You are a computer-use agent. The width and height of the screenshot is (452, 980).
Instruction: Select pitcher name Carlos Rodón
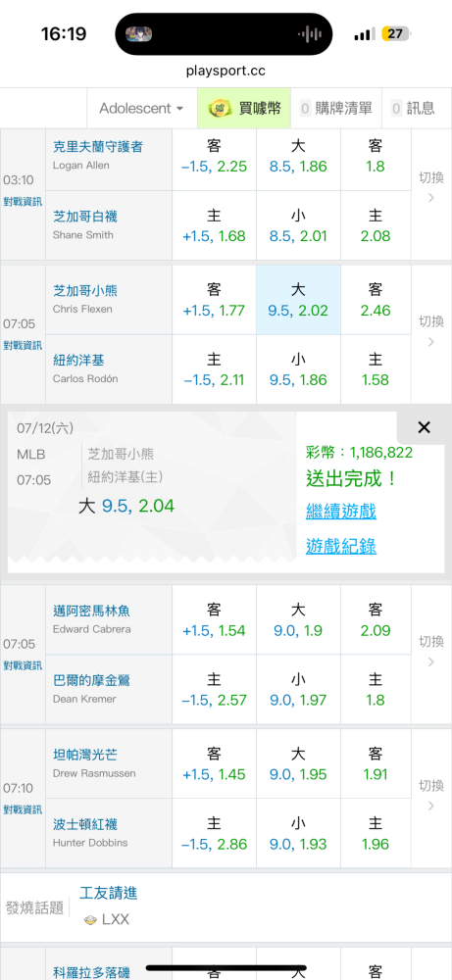click(x=85, y=378)
